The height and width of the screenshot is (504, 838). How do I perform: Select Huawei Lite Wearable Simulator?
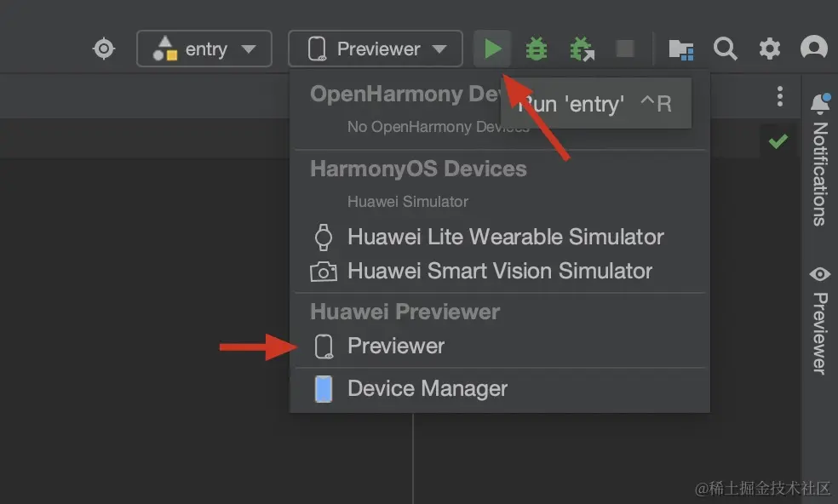[x=505, y=237]
